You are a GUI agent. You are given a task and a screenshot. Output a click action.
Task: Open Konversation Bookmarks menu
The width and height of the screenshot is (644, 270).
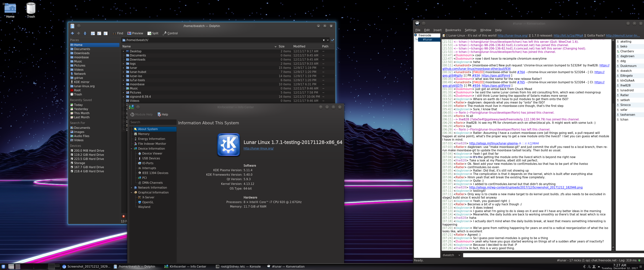(x=453, y=30)
